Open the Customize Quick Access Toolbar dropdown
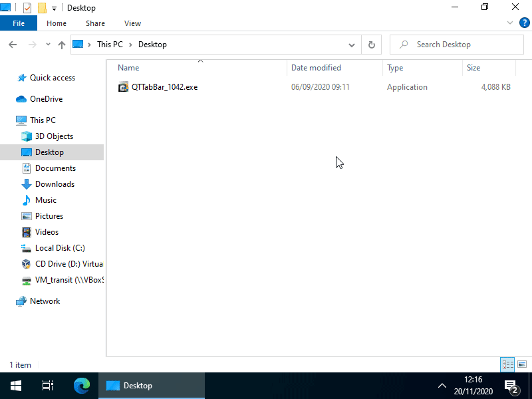532x399 pixels. pos(54,8)
